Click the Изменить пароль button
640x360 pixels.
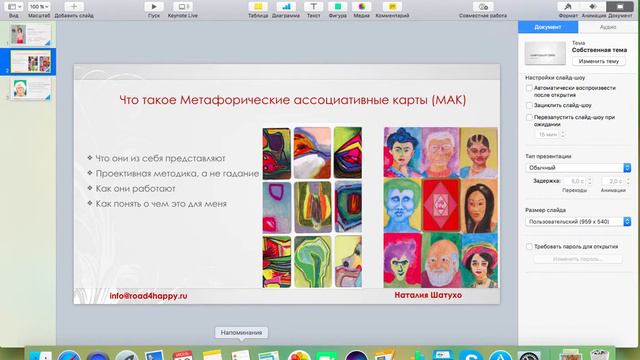tap(578, 259)
